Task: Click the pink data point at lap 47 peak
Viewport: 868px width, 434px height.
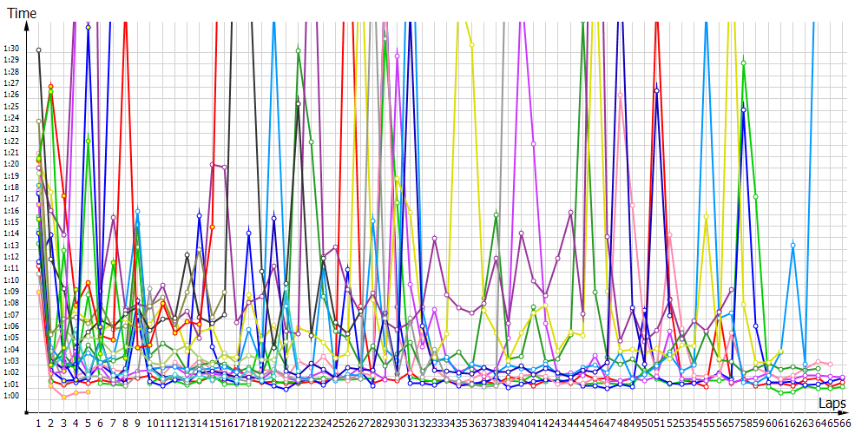Action: coord(620,95)
